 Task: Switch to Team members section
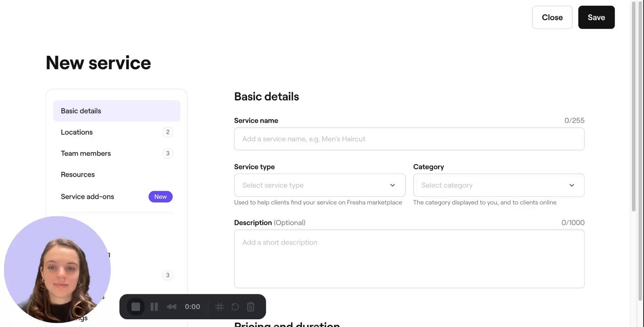coord(117,154)
